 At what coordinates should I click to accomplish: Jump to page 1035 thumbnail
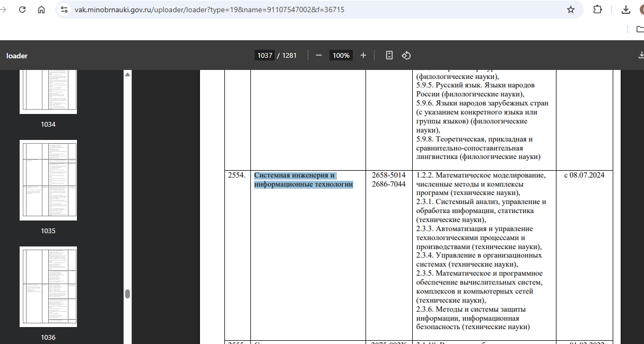(48, 180)
